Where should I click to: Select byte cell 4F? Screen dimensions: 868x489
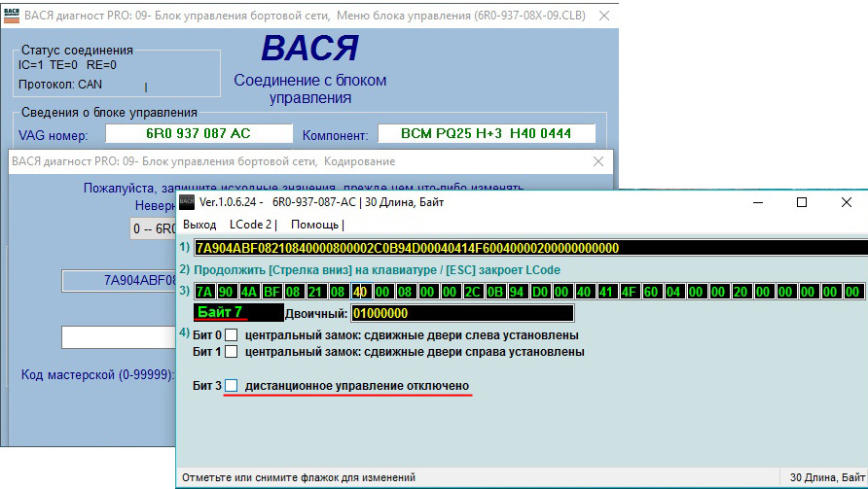tap(629, 292)
